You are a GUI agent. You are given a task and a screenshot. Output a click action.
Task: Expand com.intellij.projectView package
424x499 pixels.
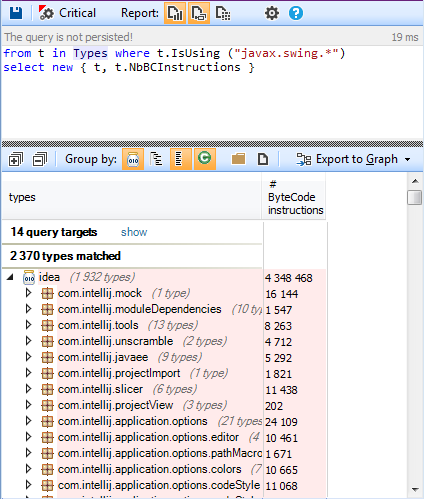(x=28, y=405)
